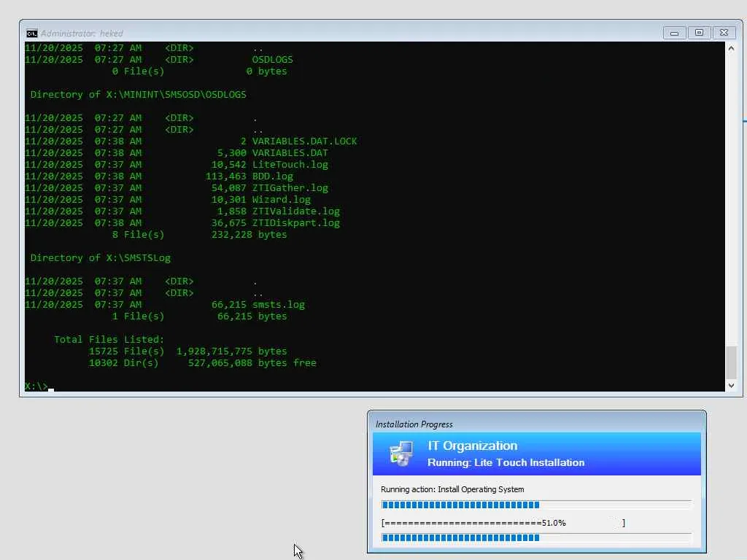This screenshot has height=560, width=747.
Task: Click the OSDLOGS directory entry
Action: point(273,60)
